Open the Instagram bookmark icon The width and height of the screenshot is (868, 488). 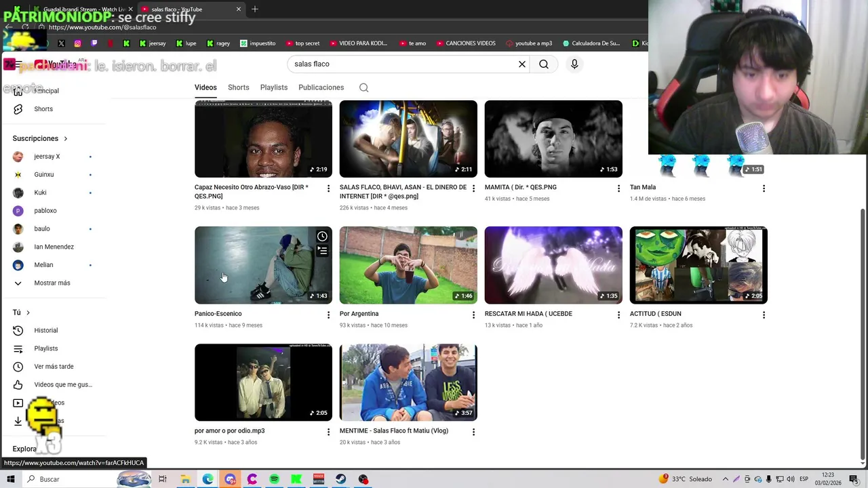(77, 43)
